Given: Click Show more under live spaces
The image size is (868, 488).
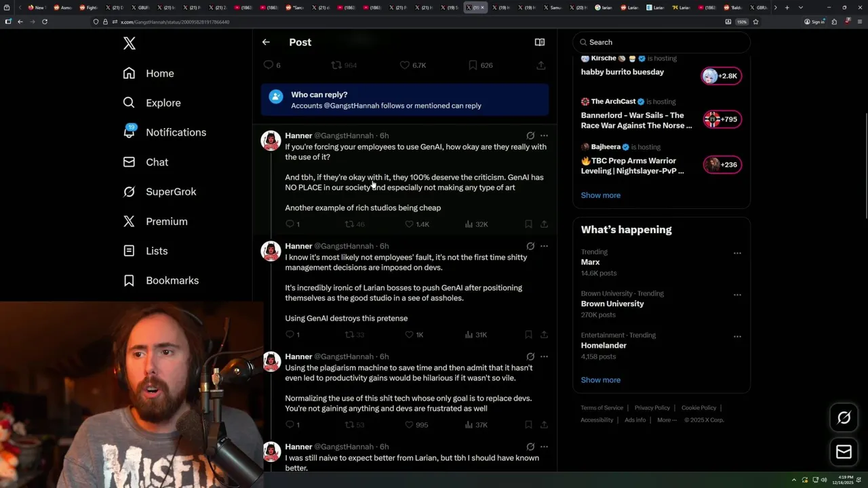Looking at the screenshot, I should tap(601, 195).
